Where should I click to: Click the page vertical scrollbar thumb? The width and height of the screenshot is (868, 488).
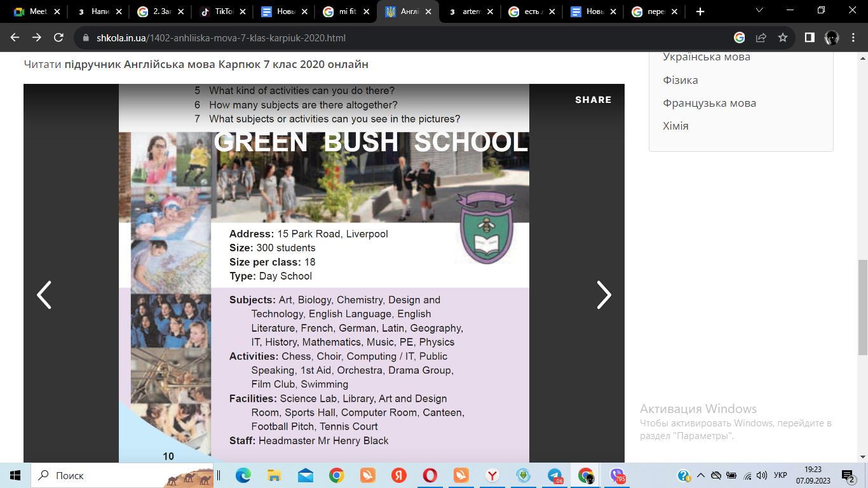tap(862, 308)
